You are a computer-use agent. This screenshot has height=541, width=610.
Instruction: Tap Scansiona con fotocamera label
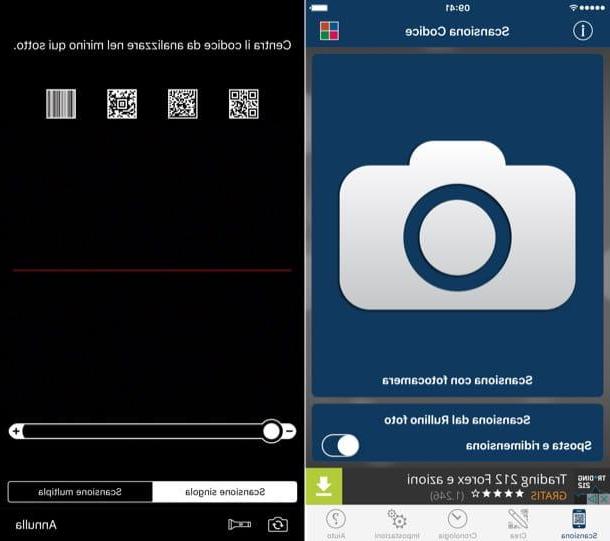457,380
